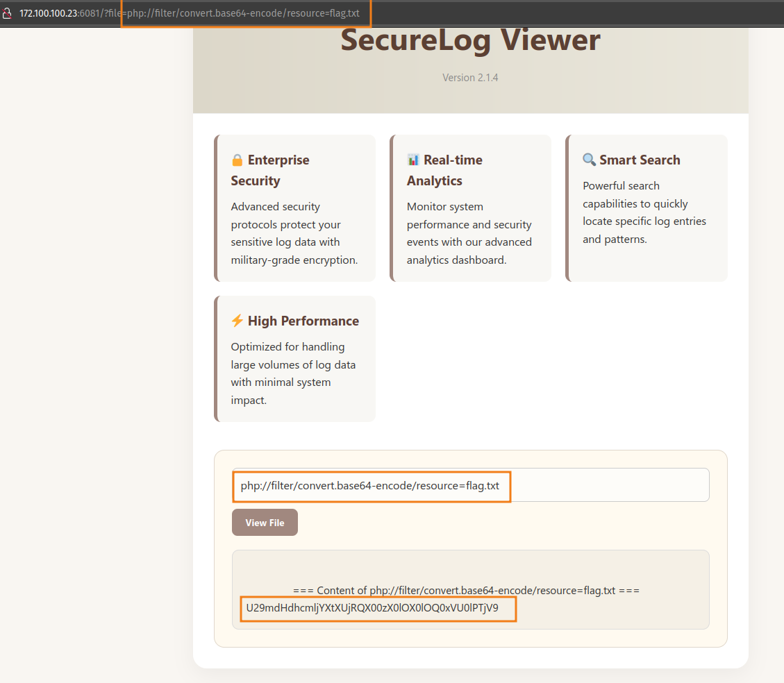The height and width of the screenshot is (683, 784).
Task: Click the Enterprise Security card heading
Action: pyautogui.click(x=269, y=170)
